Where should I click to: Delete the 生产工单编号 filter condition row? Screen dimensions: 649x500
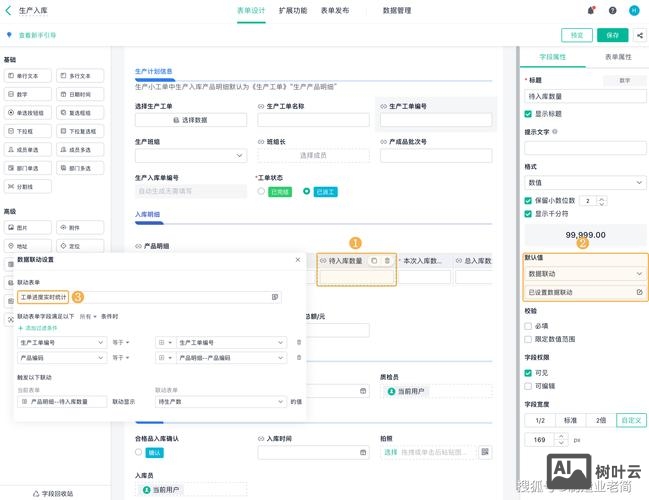click(298, 342)
